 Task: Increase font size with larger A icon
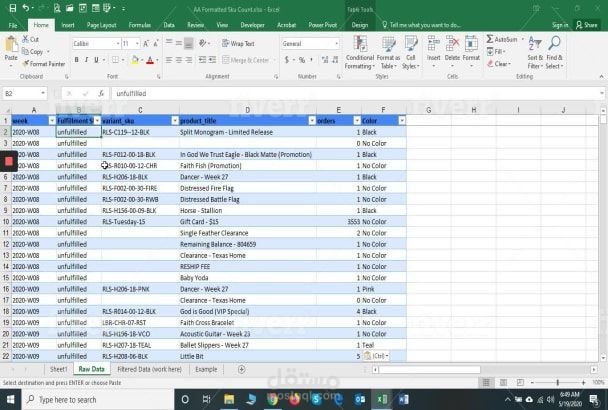[x=146, y=44]
